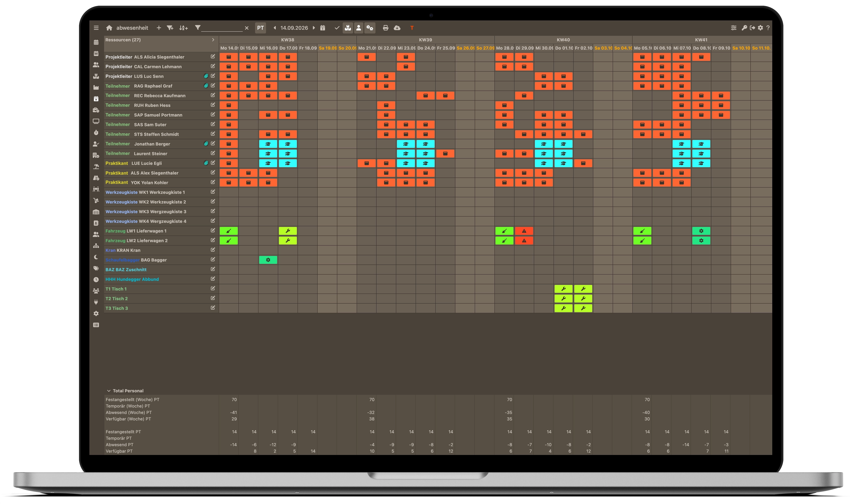Viewport: 850px width, 504px height.
Task: Click the orange T toolbar icon
Action: [412, 28]
